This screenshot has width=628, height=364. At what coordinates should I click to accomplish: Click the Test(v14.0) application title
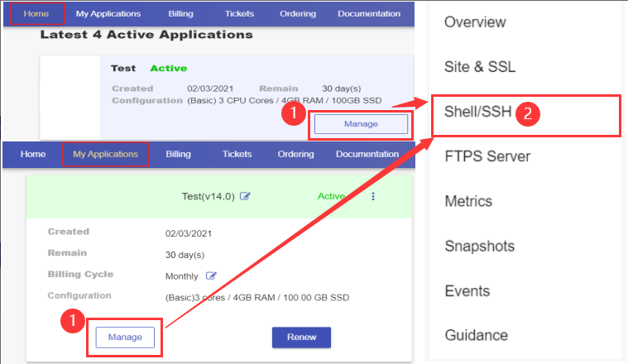click(208, 196)
